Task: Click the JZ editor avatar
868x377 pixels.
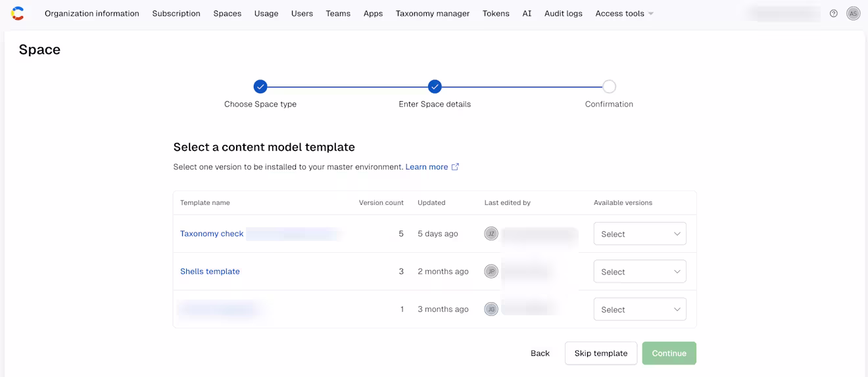Action: coord(491,234)
